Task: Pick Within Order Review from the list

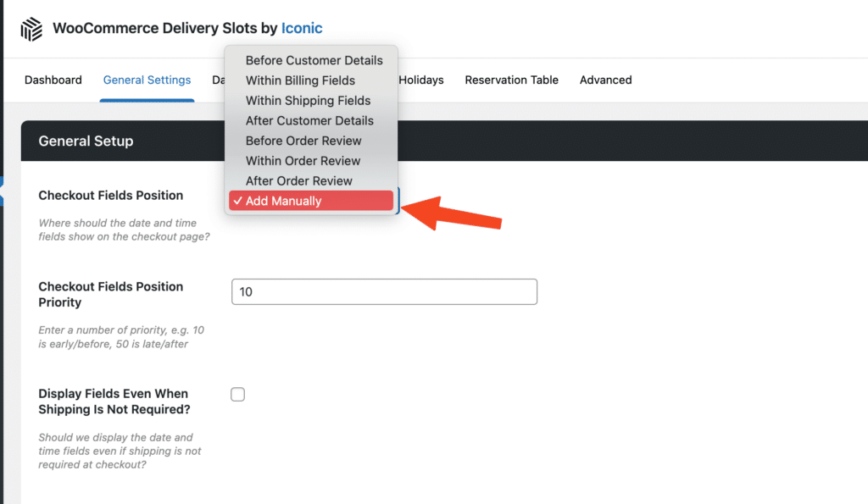Action: 303,161
